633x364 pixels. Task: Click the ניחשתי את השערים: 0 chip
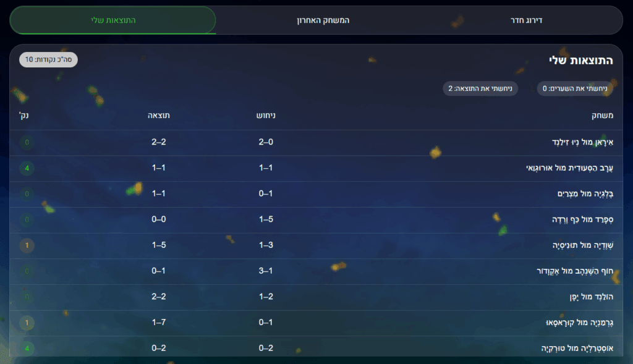tap(575, 88)
